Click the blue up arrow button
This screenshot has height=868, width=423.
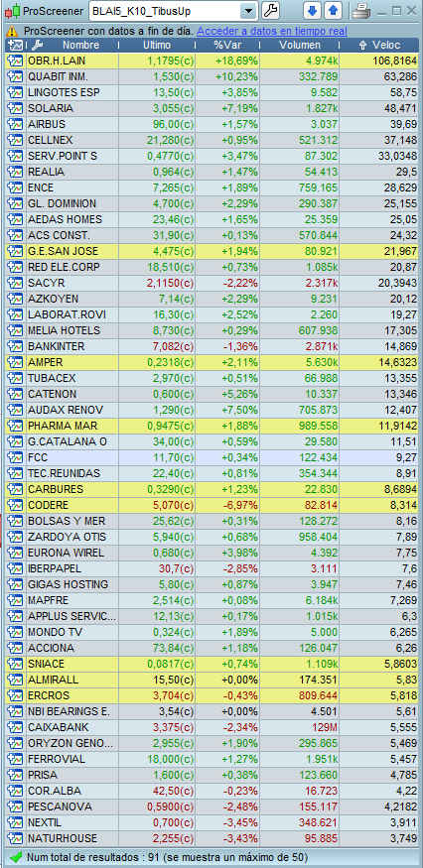point(333,11)
